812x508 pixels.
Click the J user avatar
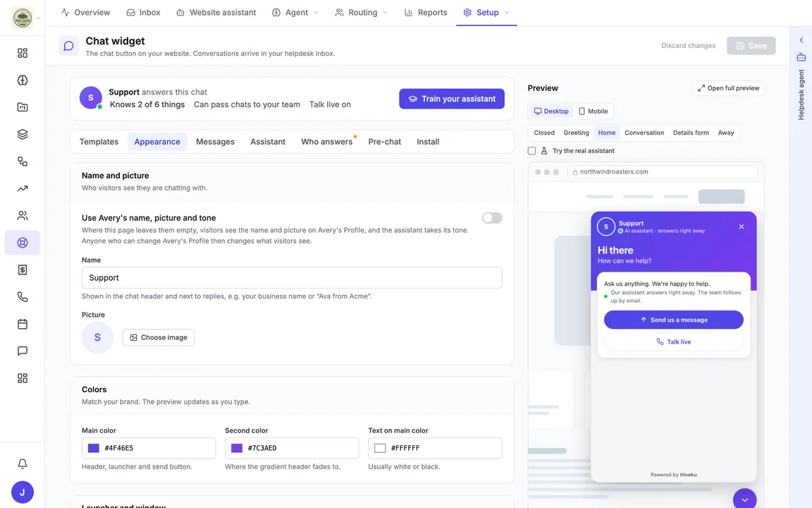click(23, 492)
